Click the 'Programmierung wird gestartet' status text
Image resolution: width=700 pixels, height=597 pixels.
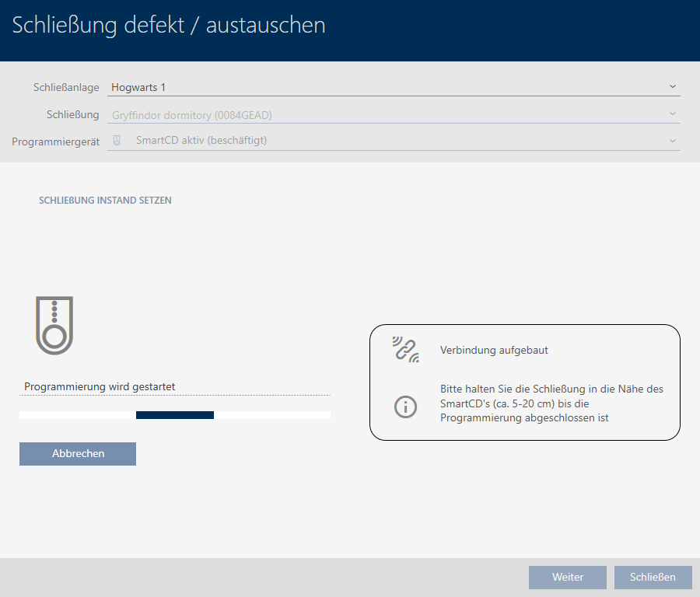click(105, 386)
